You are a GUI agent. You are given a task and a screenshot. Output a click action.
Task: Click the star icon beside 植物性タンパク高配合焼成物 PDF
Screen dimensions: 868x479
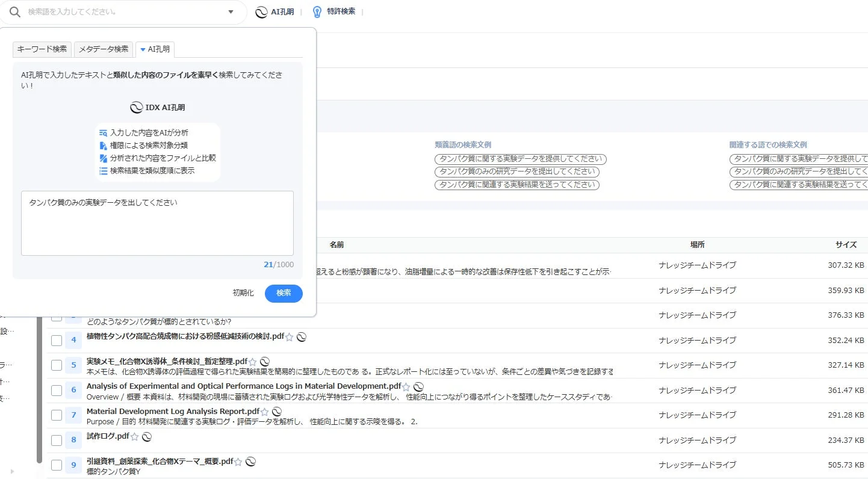(290, 338)
